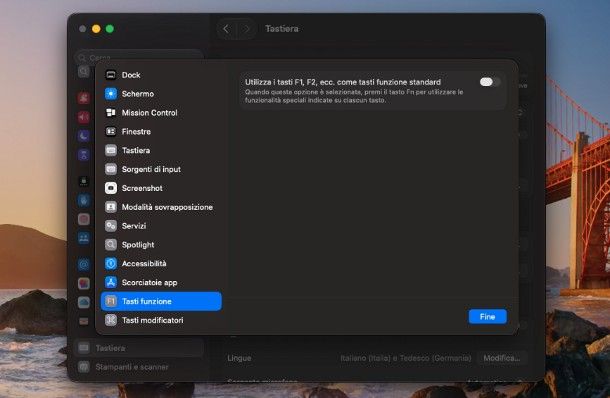
Task: Select the Schermo category
Action: click(x=161, y=94)
